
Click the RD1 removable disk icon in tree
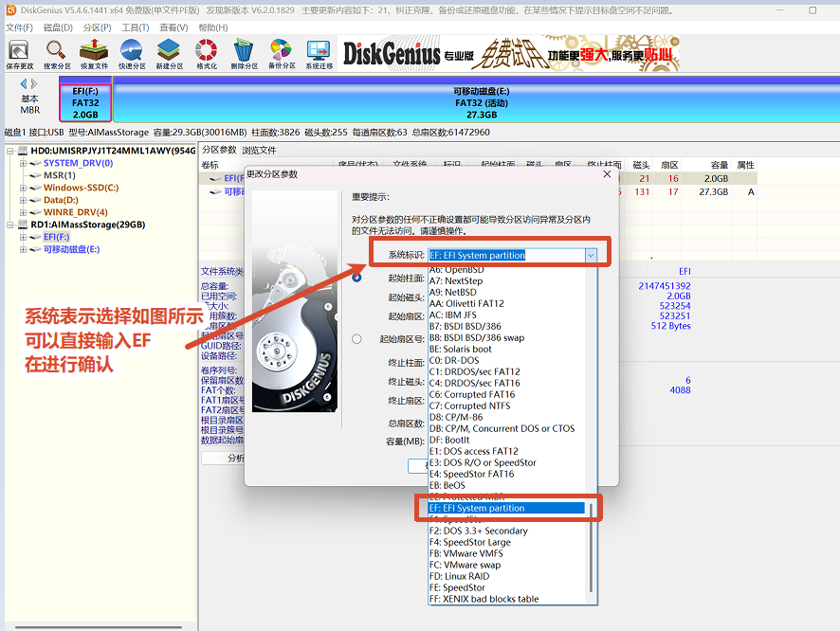tap(23, 225)
